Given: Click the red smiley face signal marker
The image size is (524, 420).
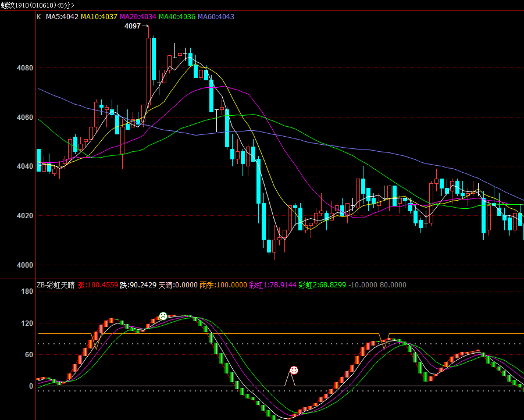Looking at the screenshot, I should click(294, 370).
